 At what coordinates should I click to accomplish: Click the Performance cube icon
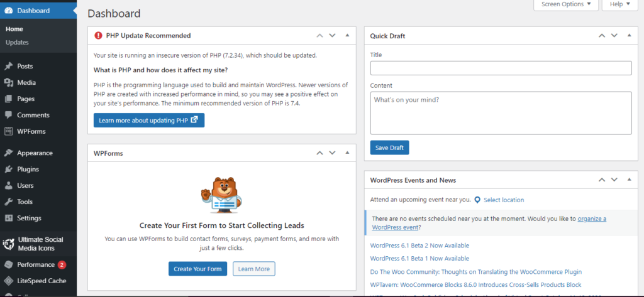[8, 264]
